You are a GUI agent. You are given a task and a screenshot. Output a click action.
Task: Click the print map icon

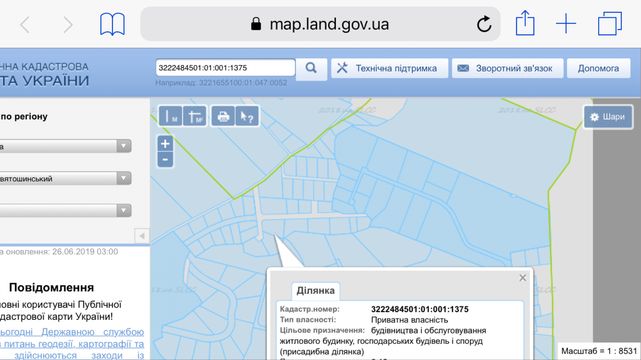pos(223,116)
